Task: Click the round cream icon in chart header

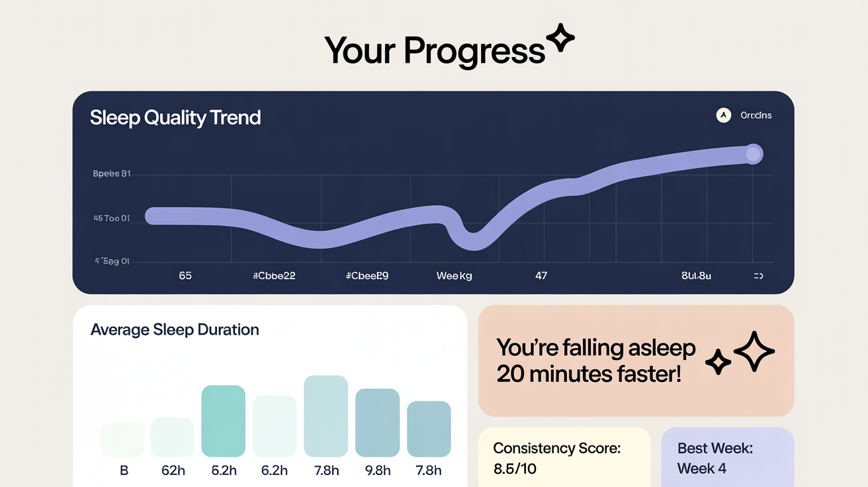Action: coord(724,115)
